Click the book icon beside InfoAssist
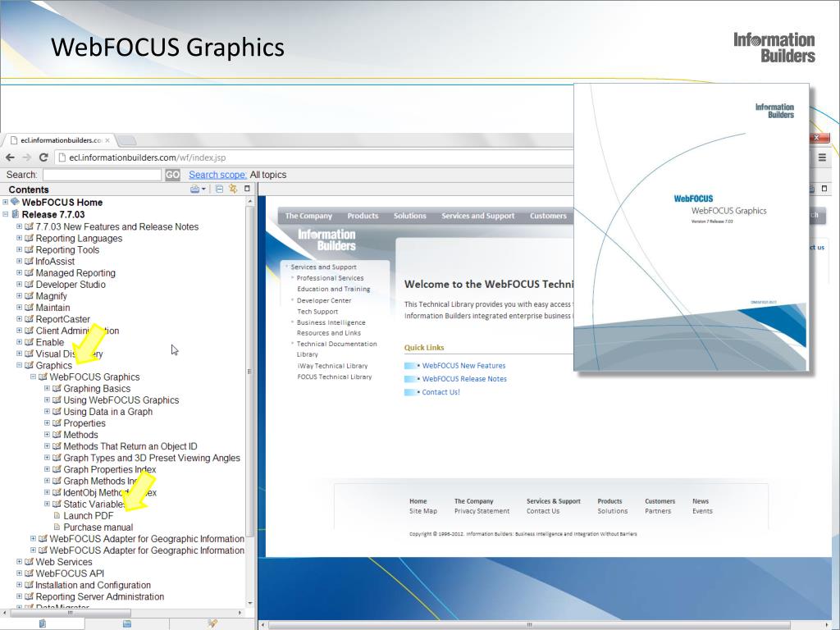The image size is (840, 630). 29,261
